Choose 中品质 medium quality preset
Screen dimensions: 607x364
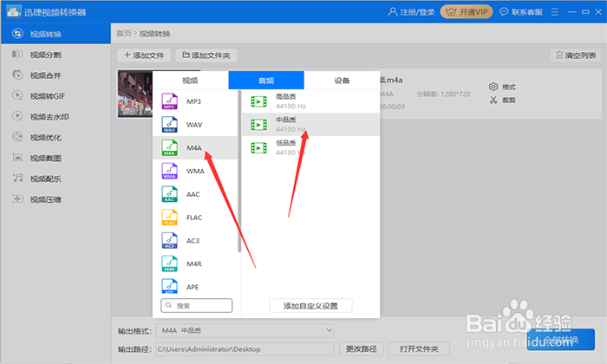coord(310,125)
